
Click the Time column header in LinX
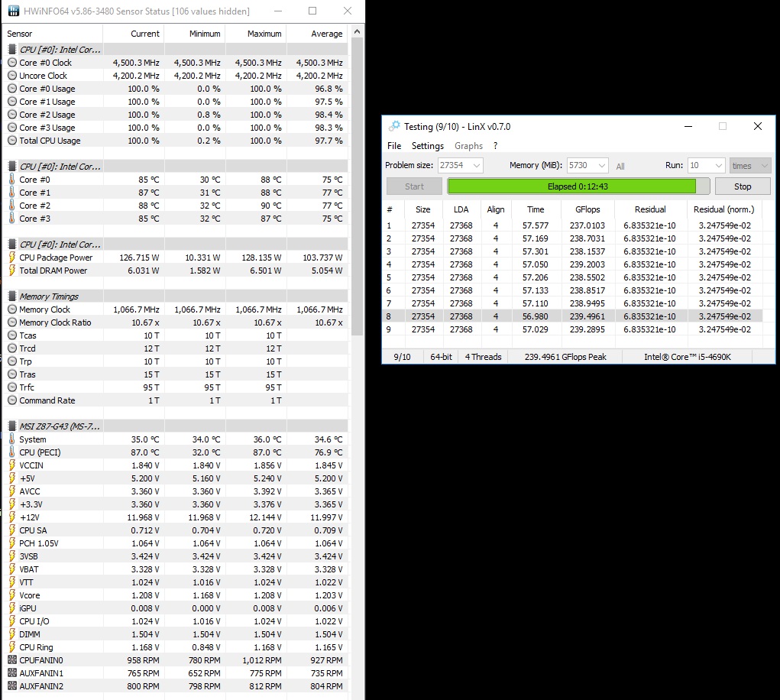pyautogui.click(x=536, y=209)
